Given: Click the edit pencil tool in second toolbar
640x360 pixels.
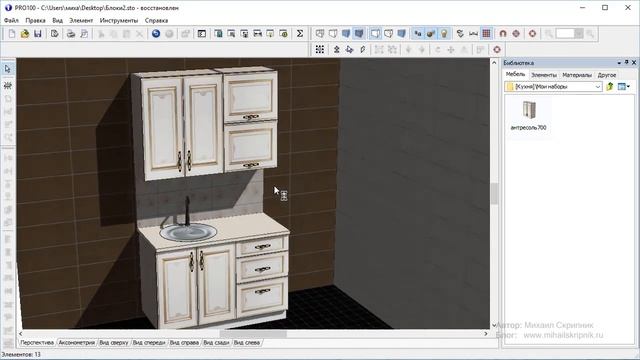Looking at the screenshot, I should tap(362, 50).
